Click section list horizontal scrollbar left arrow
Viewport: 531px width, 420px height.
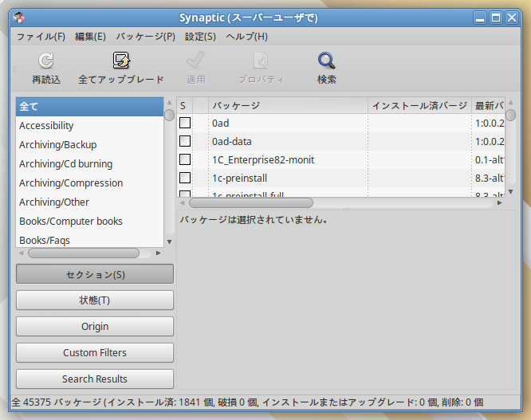click(x=22, y=253)
